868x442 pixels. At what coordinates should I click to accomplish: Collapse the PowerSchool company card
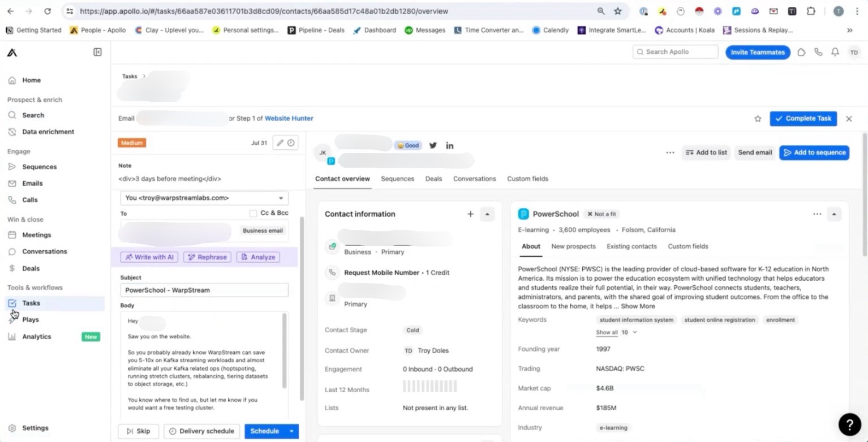click(x=834, y=214)
